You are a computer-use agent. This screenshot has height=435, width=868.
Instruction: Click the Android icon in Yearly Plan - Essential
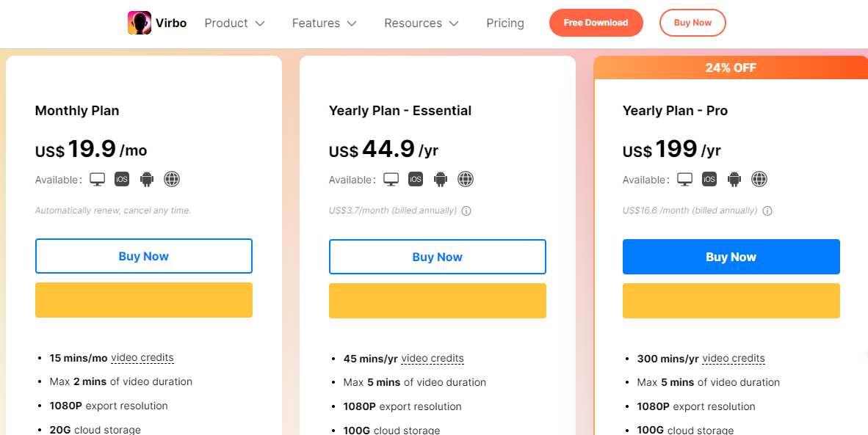(x=441, y=178)
